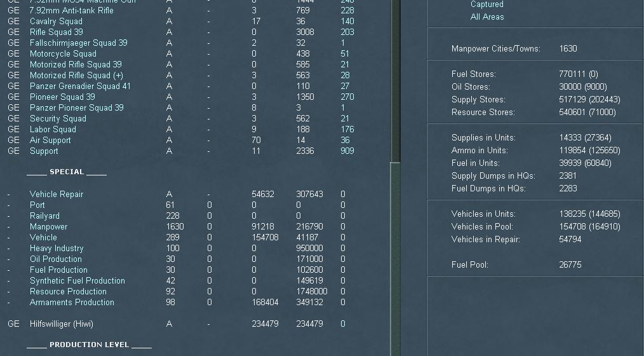
Task: Click the Hilfswilliger (Hiwi) entry
Action: [61, 324]
